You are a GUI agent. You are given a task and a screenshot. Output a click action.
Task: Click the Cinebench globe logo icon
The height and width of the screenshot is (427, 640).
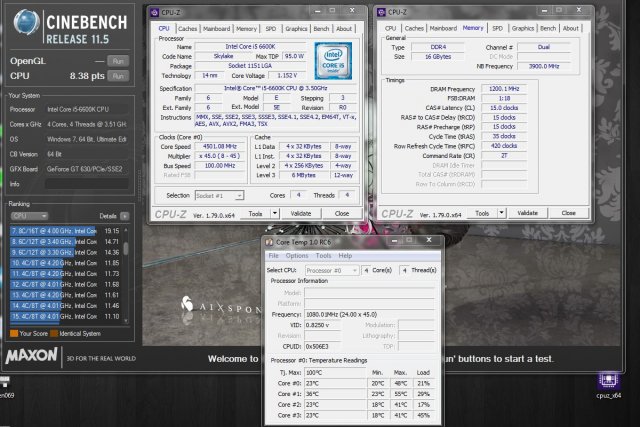(x=27, y=22)
